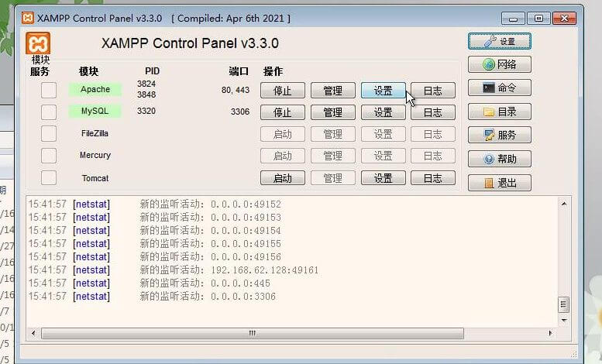This screenshot has height=364, width=602.
Task: Click the horizontal log scrollbar thumb
Action: pos(253,333)
